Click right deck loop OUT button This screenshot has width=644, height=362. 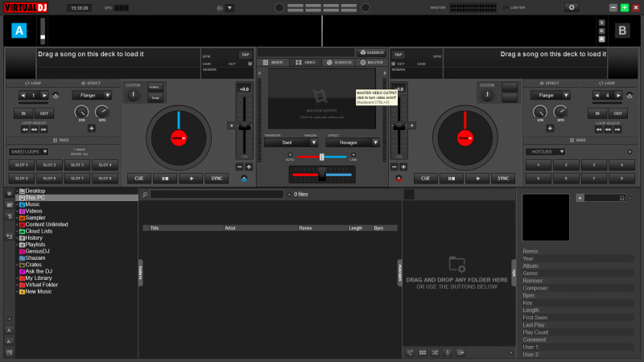(x=617, y=113)
